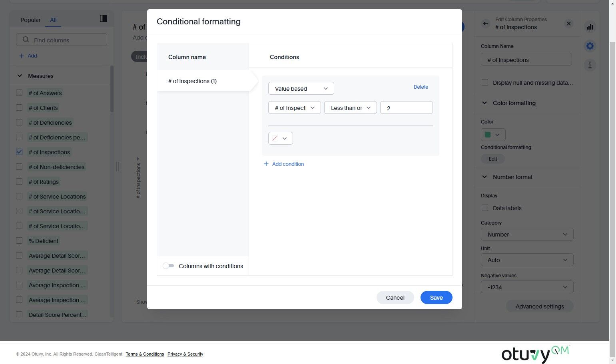
Task: Click the plus Add icon under search
Action: [x=22, y=56]
